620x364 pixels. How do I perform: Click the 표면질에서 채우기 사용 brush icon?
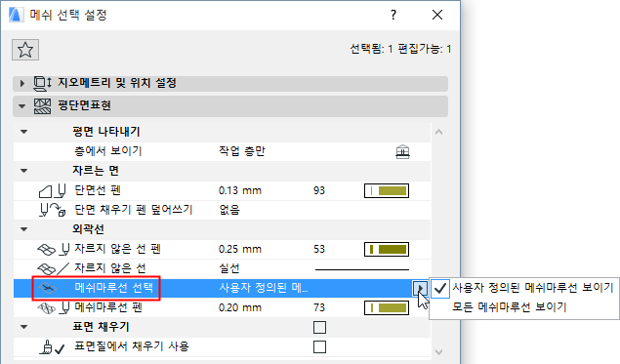click(52, 347)
